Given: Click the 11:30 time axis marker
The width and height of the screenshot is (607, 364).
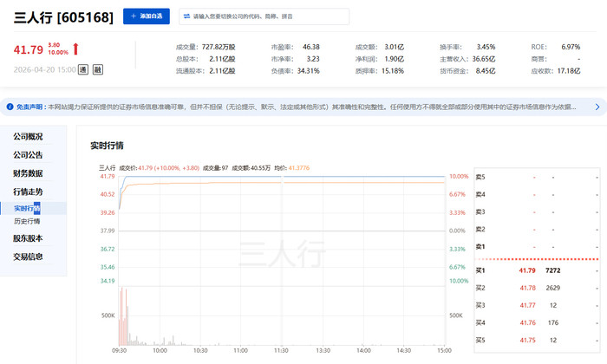Looking at the screenshot, I should (x=281, y=350).
